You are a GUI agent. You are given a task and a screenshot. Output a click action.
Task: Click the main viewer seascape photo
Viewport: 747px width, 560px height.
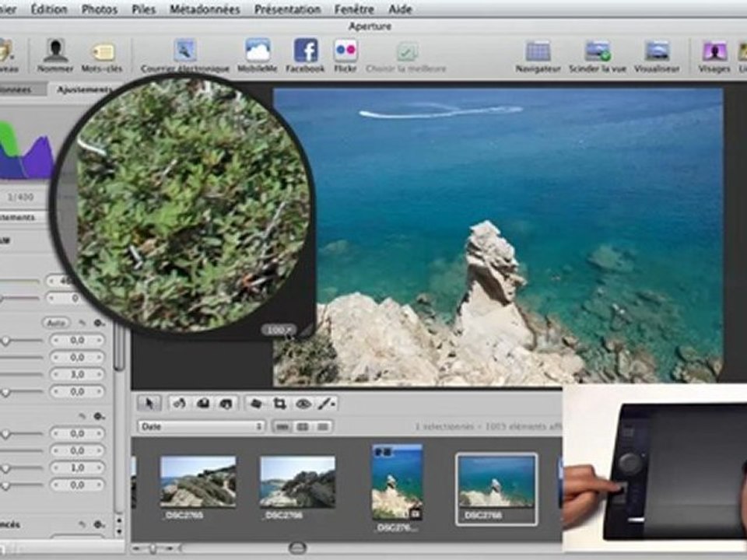(498, 236)
